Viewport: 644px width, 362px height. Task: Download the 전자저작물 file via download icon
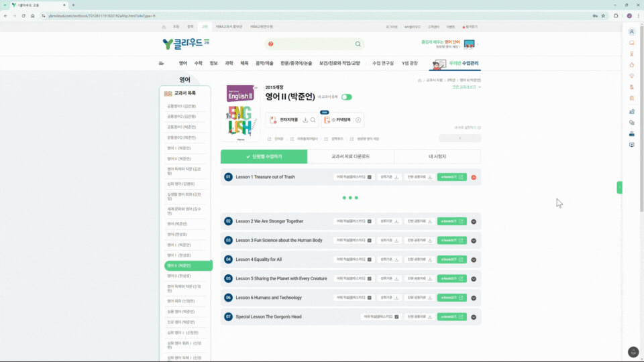(305, 120)
